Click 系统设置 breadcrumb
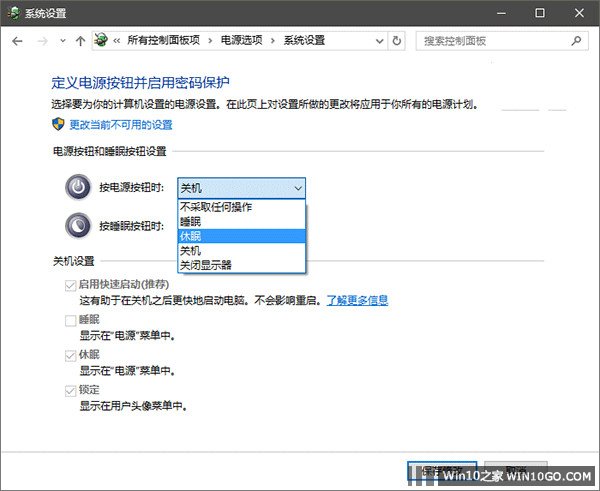 point(304,40)
